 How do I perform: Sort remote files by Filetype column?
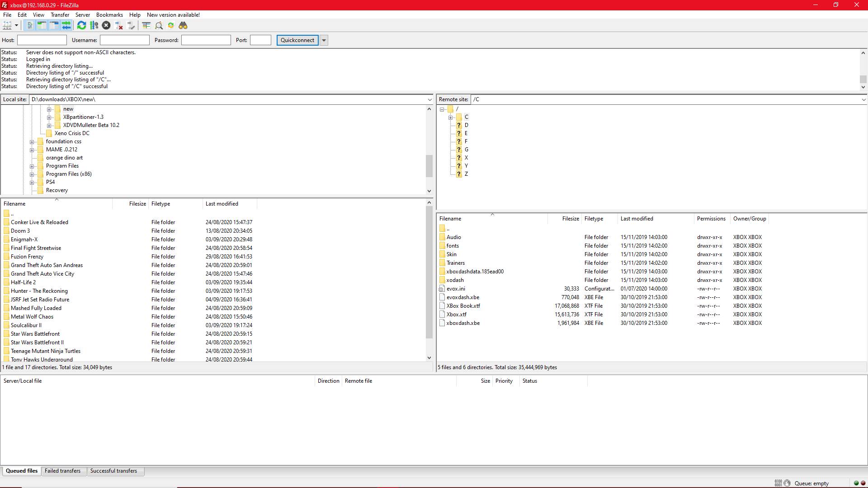click(x=599, y=219)
